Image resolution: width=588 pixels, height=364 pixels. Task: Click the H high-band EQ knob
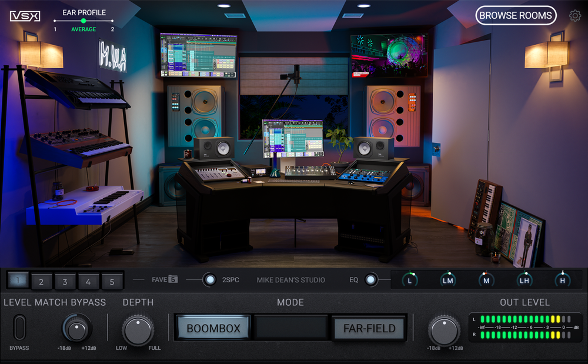[562, 280]
